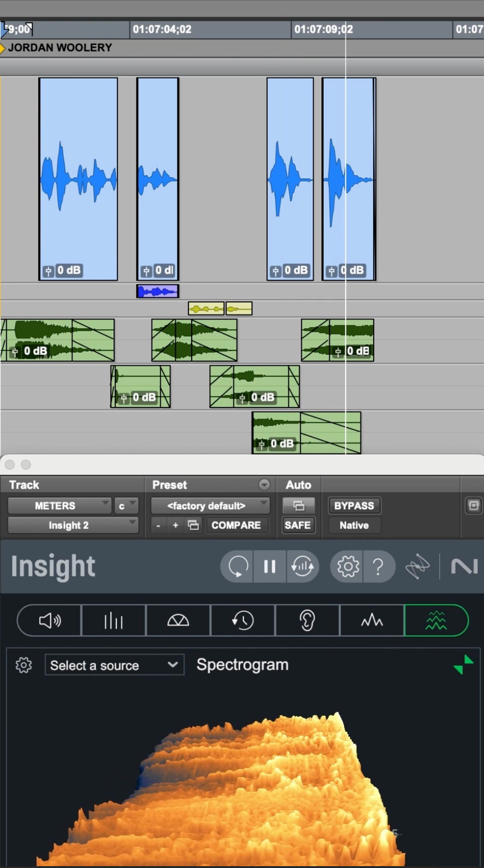484x868 pixels.
Task: Click gain icon on right upper green clip
Action: 338,352
